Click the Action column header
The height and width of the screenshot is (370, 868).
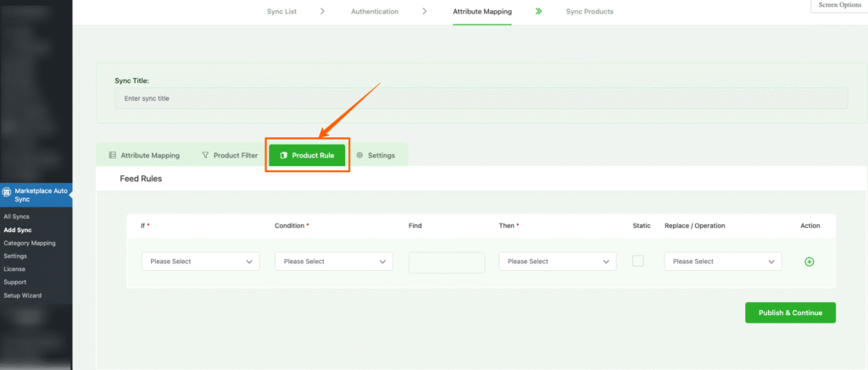(x=810, y=226)
